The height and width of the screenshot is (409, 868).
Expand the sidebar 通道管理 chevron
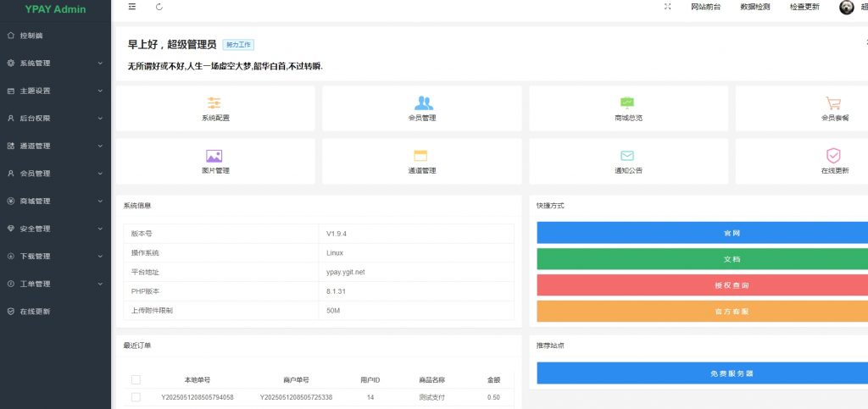pos(100,146)
